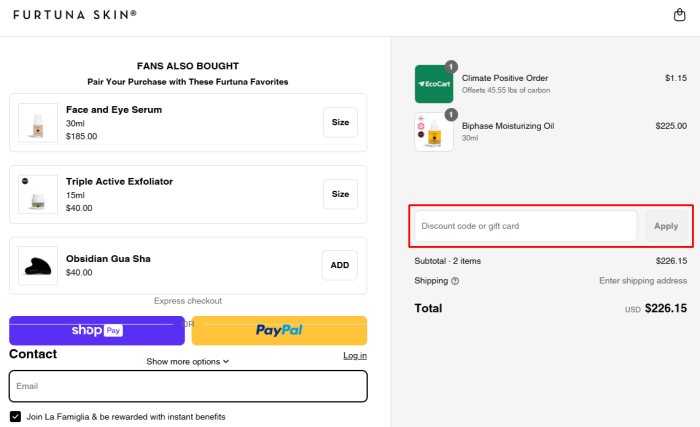Click the Face and Eye Serum title
The height and width of the screenshot is (427, 700).
(114, 110)
